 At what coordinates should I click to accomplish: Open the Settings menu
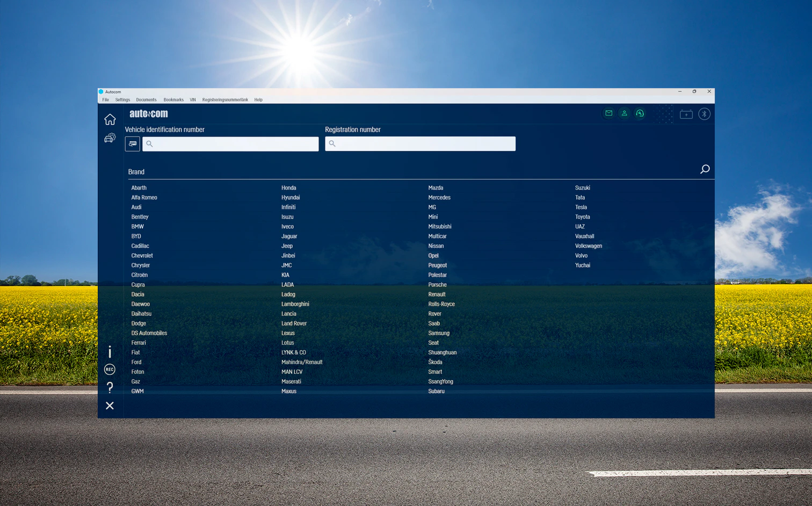122,100
